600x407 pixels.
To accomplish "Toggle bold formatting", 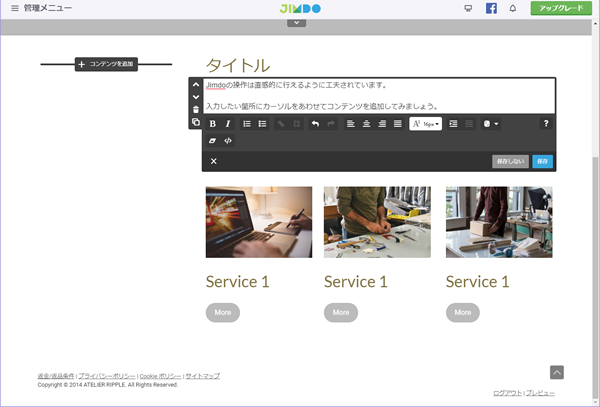I will (212, 124).
